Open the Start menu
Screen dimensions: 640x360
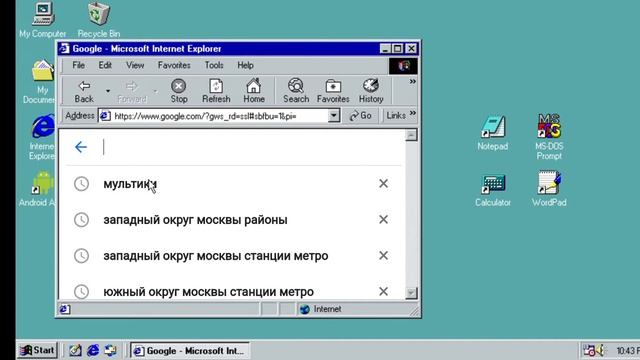click(x=37, y=350)
